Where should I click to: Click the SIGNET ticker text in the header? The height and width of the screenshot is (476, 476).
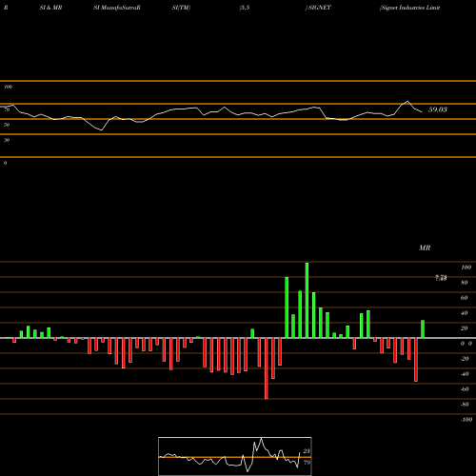click(x=320, y=8)
